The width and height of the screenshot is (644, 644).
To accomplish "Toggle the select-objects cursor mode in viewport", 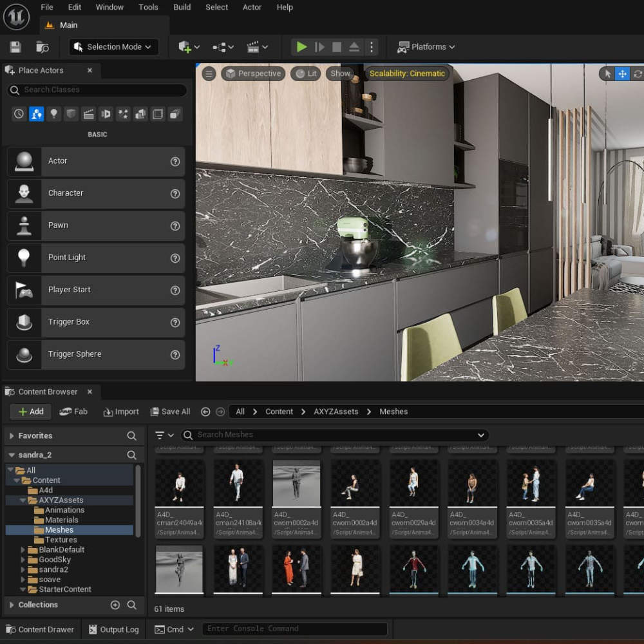I will [x=607, y=73].
